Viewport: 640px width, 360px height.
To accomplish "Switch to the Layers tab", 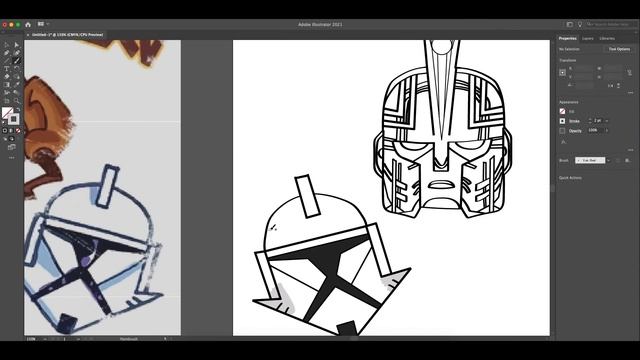I will (x=587, y=38).
